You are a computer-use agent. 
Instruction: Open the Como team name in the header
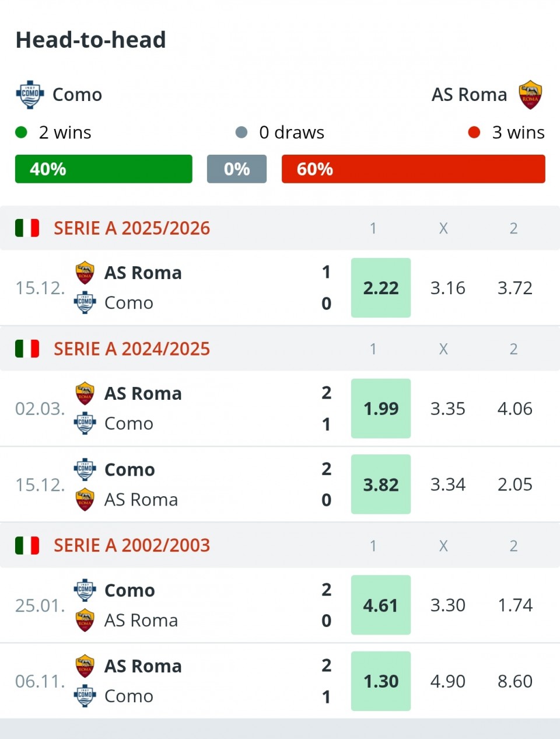coord(77,95)
